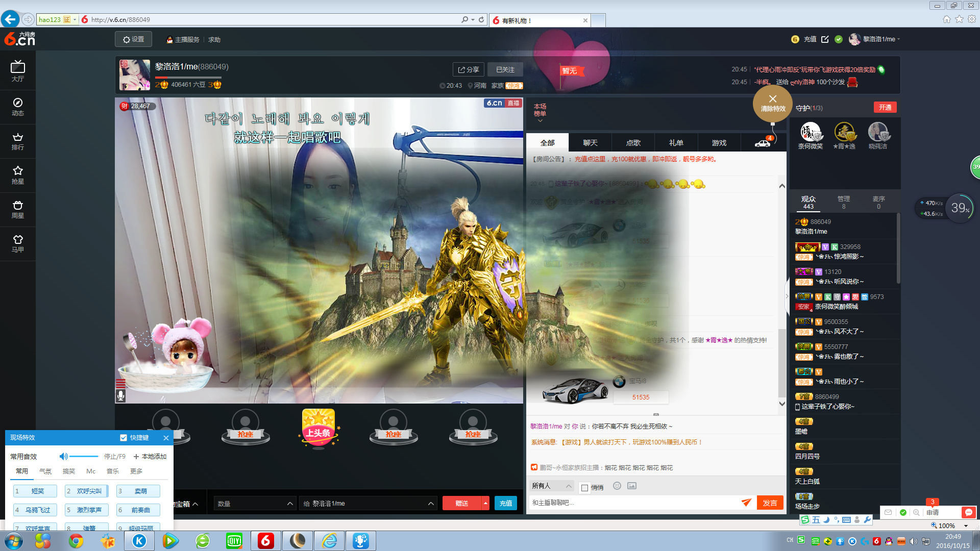The height and width of the screenshot is (551, 980).
Task: Switch to the 礼单 gift list tab
Action: click(x=676, y=143)
